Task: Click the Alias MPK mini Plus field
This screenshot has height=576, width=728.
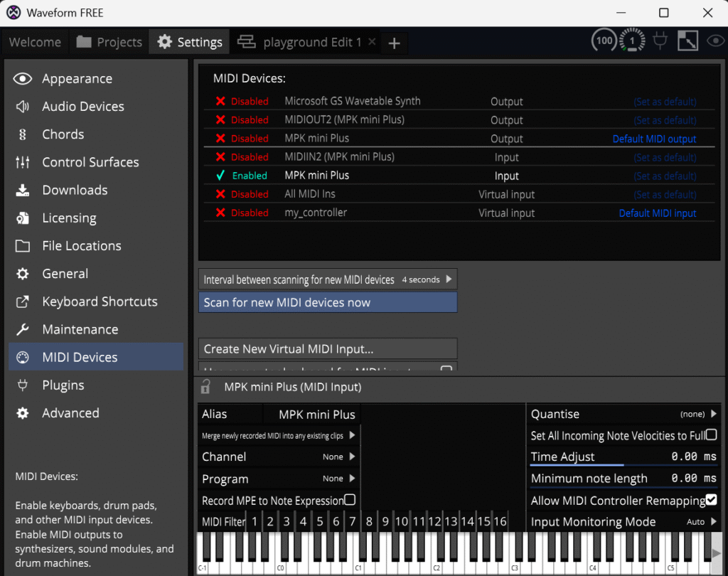Action: [x=311, y=415]
